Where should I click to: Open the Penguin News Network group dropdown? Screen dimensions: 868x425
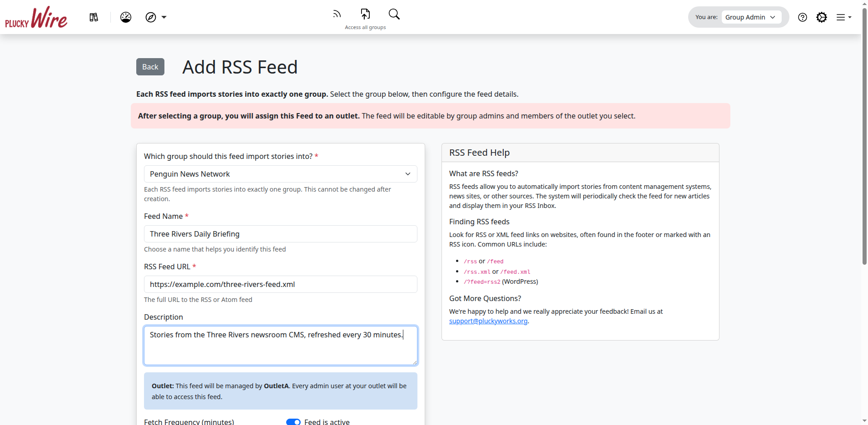click(x=281, y=174)
